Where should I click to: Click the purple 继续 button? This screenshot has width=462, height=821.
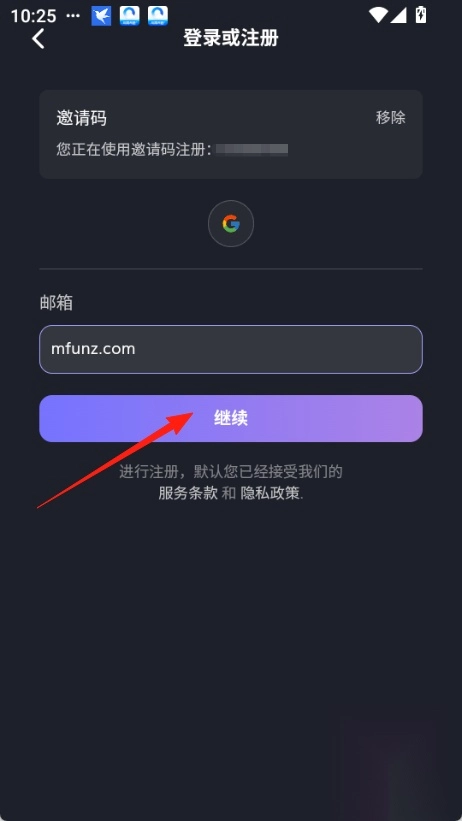[231, 418]
